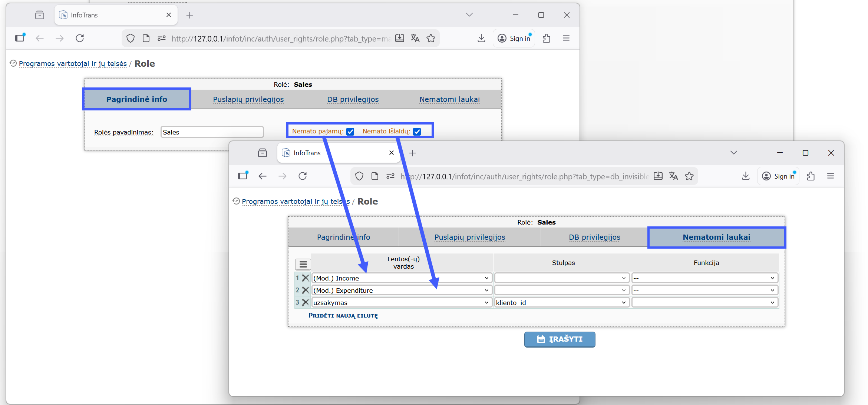Open downloads in the back window toolbar
The height and width of the screenshot is (405, 868).
coord(481,38)
